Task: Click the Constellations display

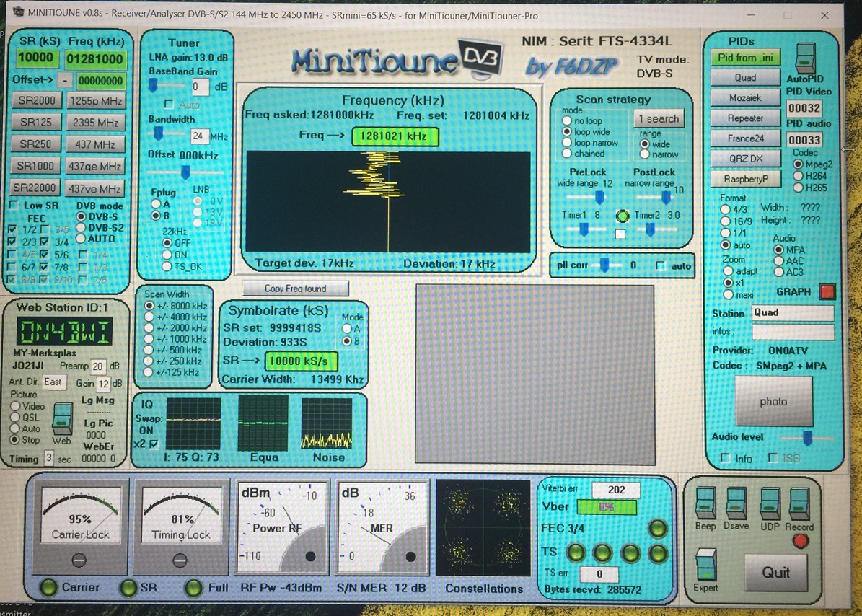Action: (x=483, y=527)
